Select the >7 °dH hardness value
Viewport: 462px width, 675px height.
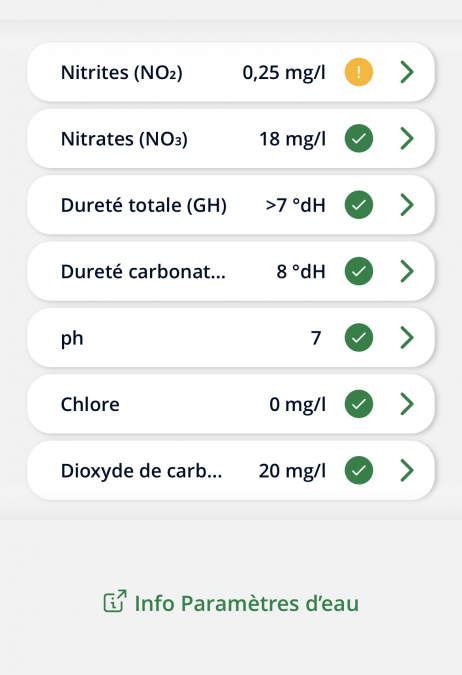tap(295, 205)
